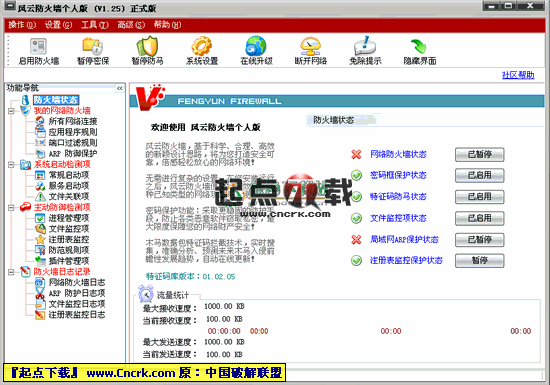Click green check icon beside 密码框保护状态
The image size is (550, 385).
tap(356, 175)
